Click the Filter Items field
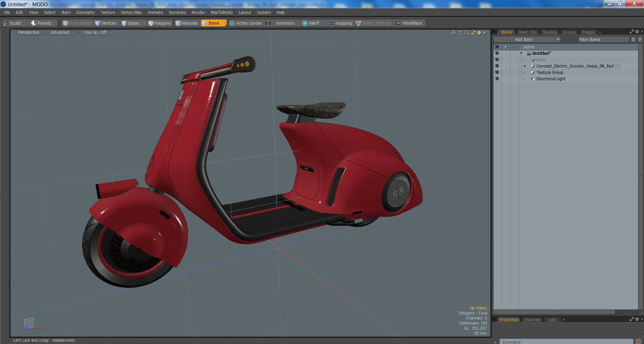This screenshot has height=344, width=644. 603,40
